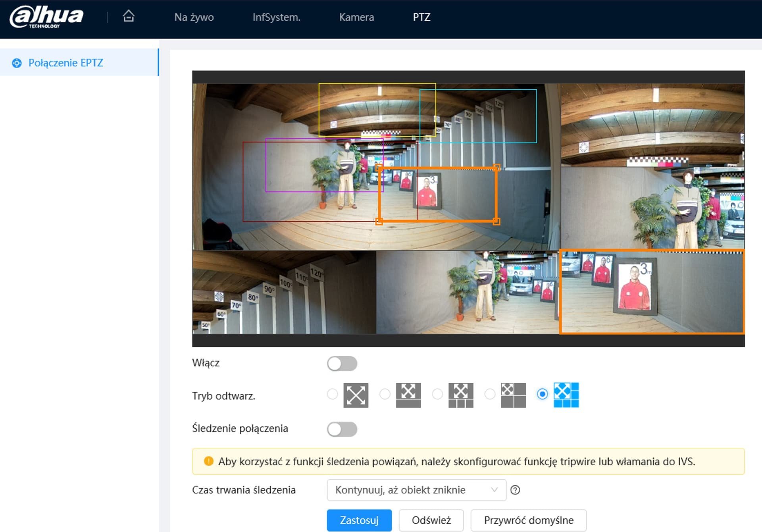Image resolution: width=762 pixels, height=532 pixels.
Task: Click the dropdown chevron arrow
Action: coord(494,490)
